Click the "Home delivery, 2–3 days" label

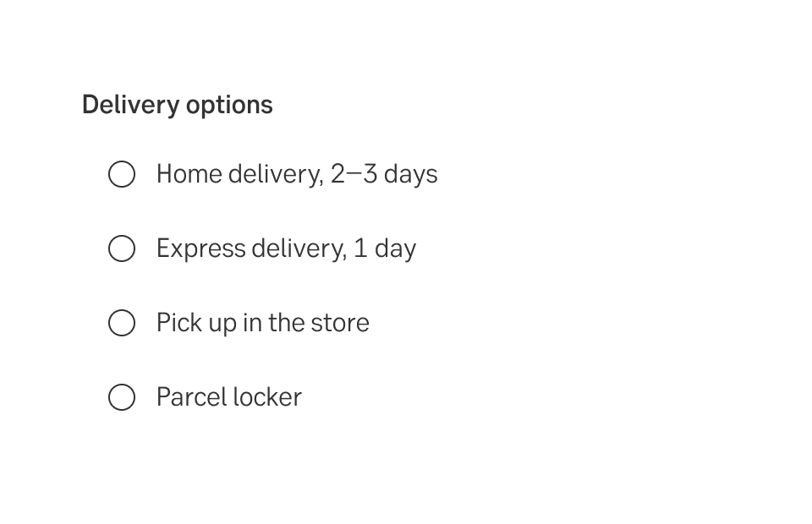(296, 174)
